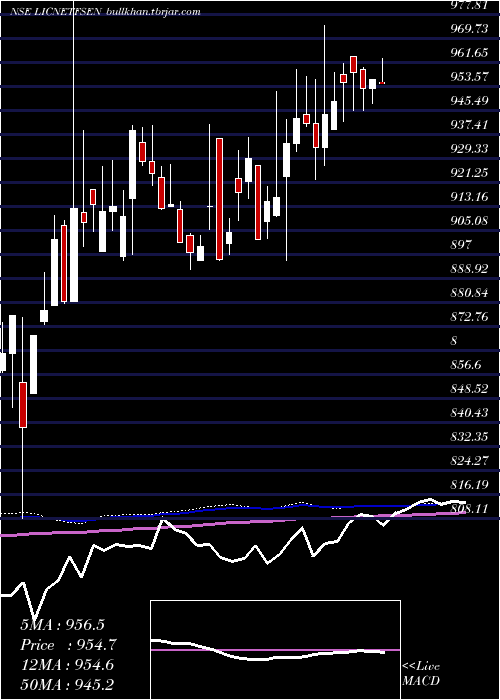Image resolution: width=500 pixels, height=700 pixels.
Task: Select the 816.19 price axis label
Action: [x=471, y=485]
